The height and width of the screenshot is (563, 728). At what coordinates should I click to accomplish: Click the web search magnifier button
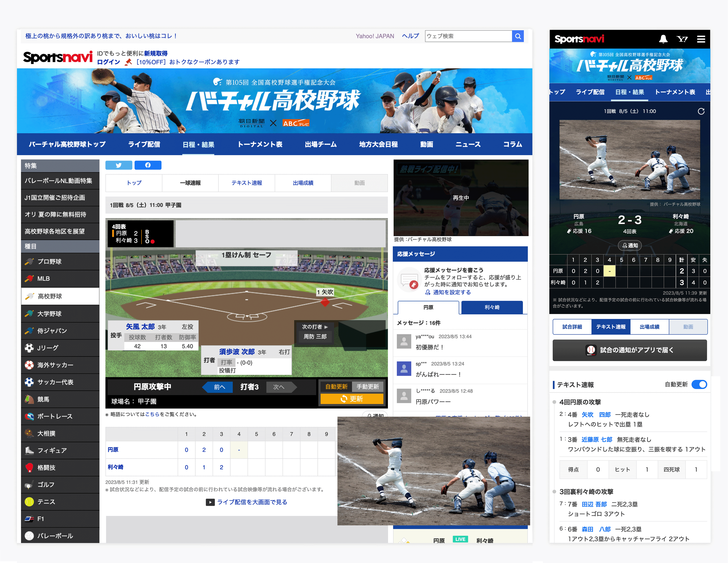(x=518, y=36)
